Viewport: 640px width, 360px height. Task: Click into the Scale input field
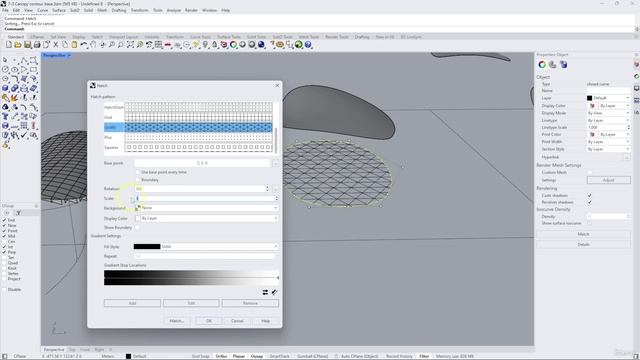coord(206,198)
